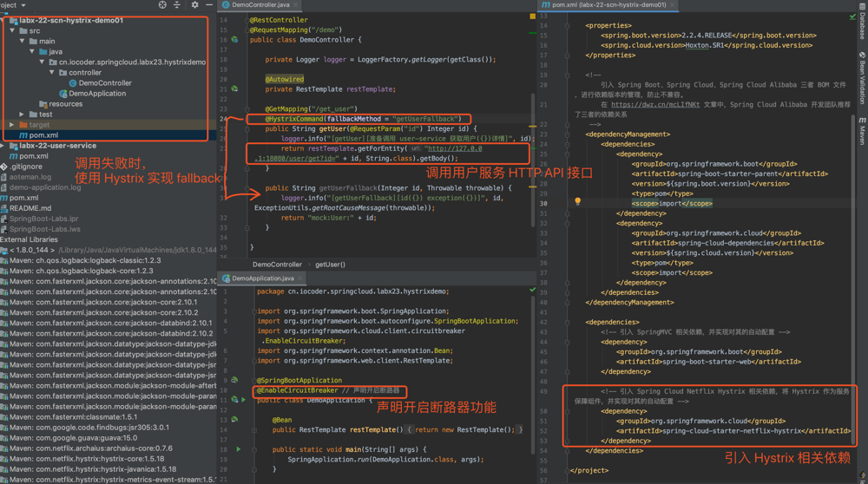Viewport: 868px width, 484px height.
Task: Collapse the main folder arrow
Action: tap(23, 41)
